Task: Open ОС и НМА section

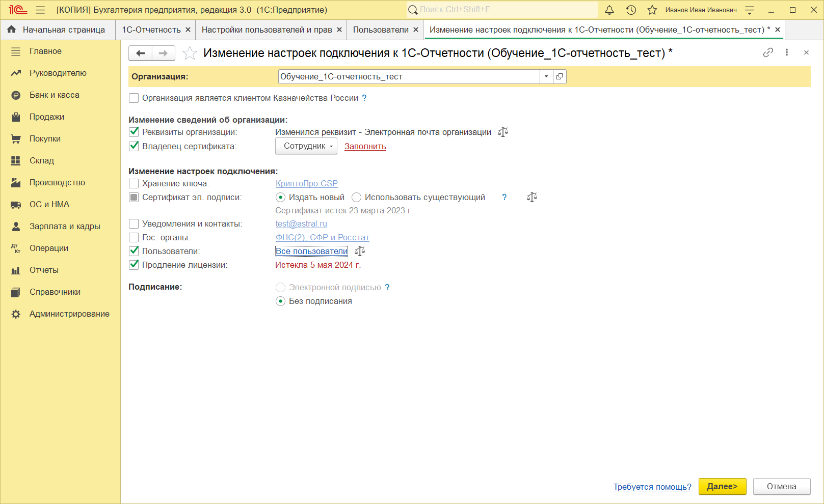Action: pos(60,205)
